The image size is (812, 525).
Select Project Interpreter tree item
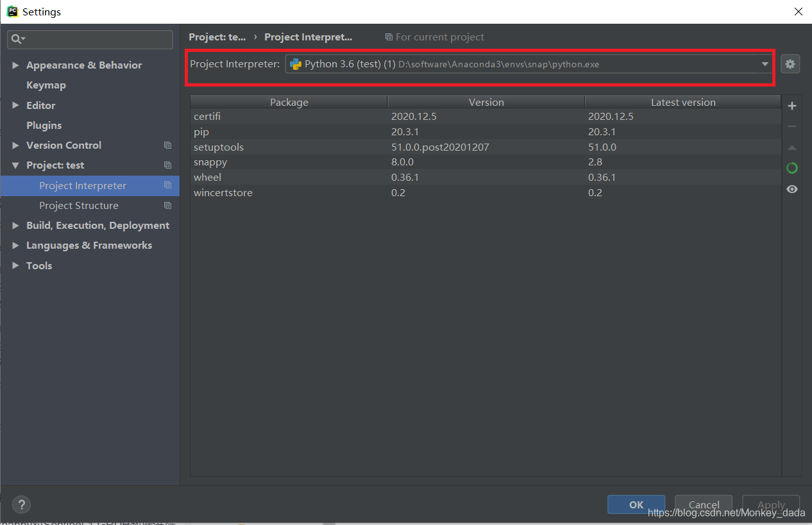point(90,186)
